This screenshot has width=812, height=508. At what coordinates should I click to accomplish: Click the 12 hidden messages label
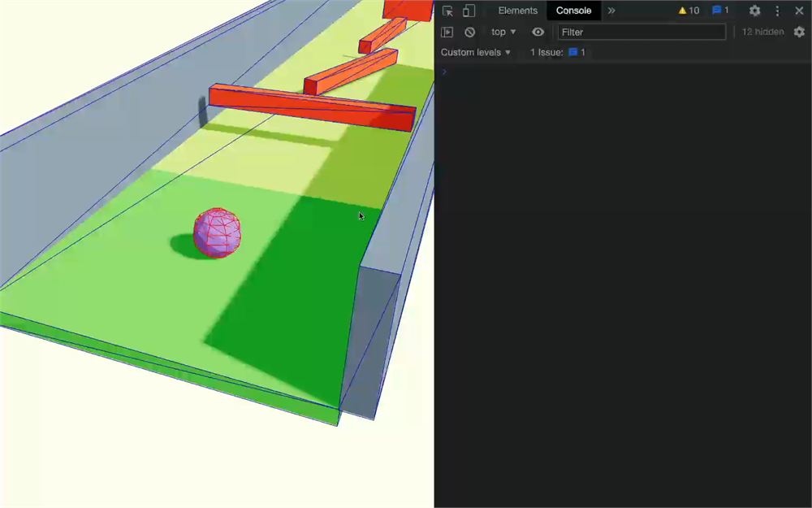coord(762,32)
